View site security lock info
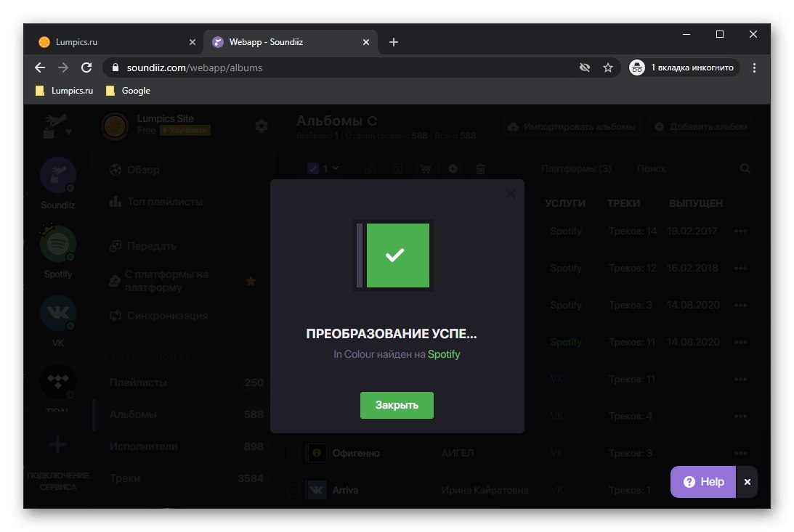Viewport: 794px width, 532px height. (x=115, y=67)
